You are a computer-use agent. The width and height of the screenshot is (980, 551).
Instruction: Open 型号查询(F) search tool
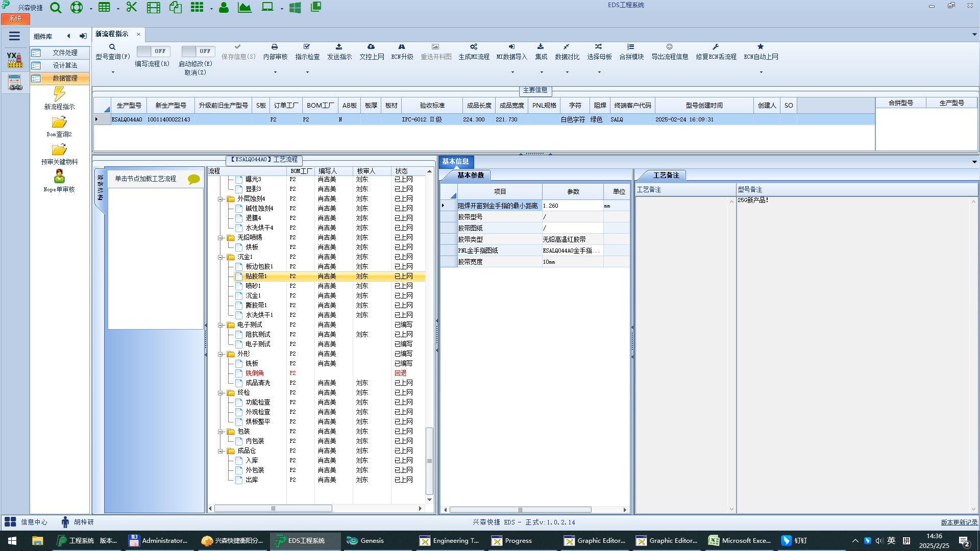(x=112, y=47)
